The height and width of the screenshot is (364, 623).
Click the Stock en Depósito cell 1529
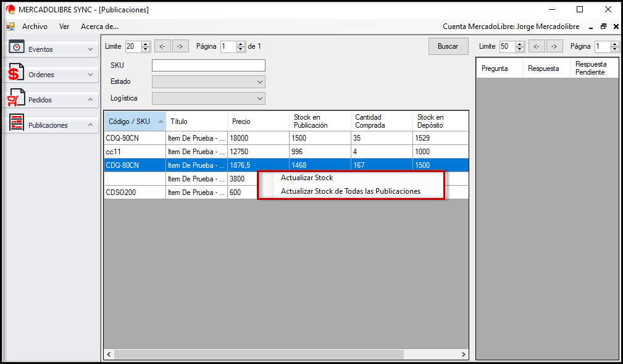point(441,138)
